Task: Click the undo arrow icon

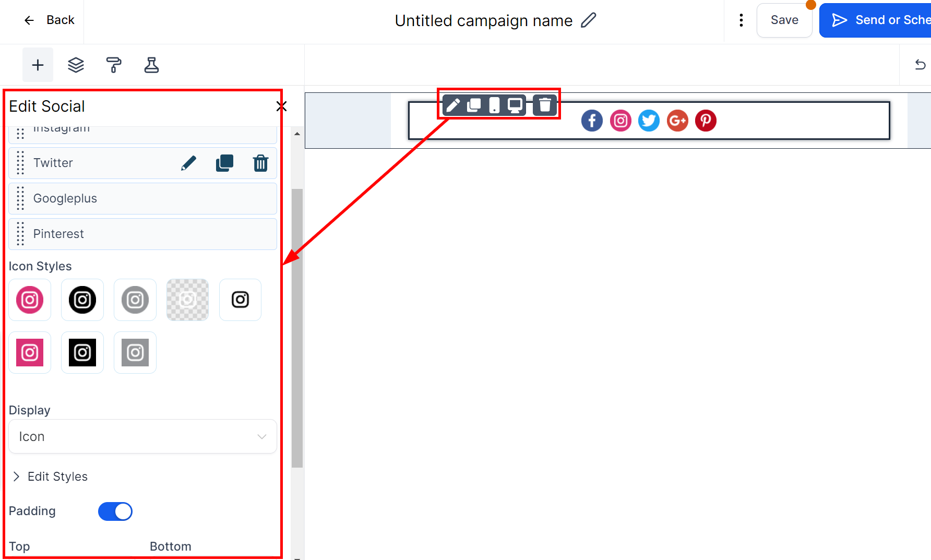Action: click(920, 65)
